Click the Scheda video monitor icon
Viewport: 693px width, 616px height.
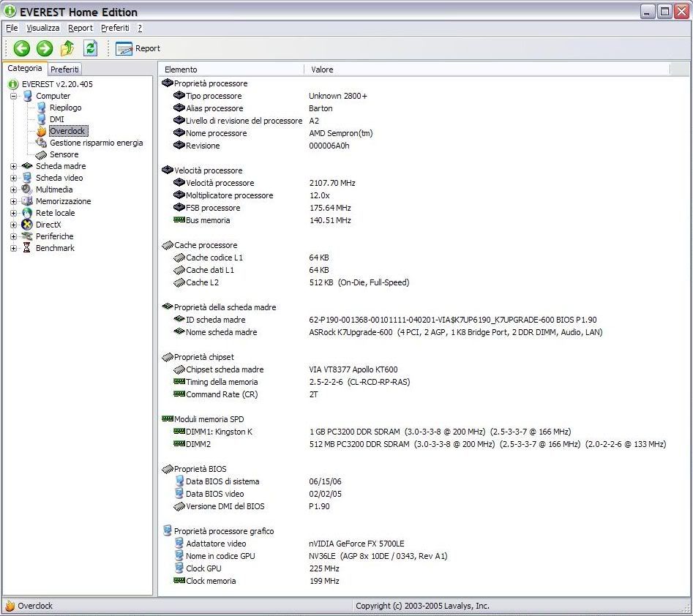[27, 178]
